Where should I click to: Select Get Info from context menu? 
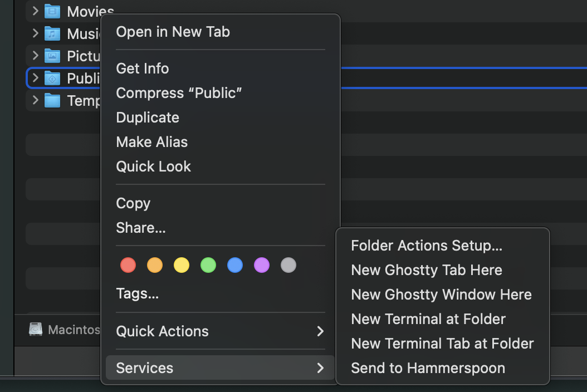[x=143, y=68]
